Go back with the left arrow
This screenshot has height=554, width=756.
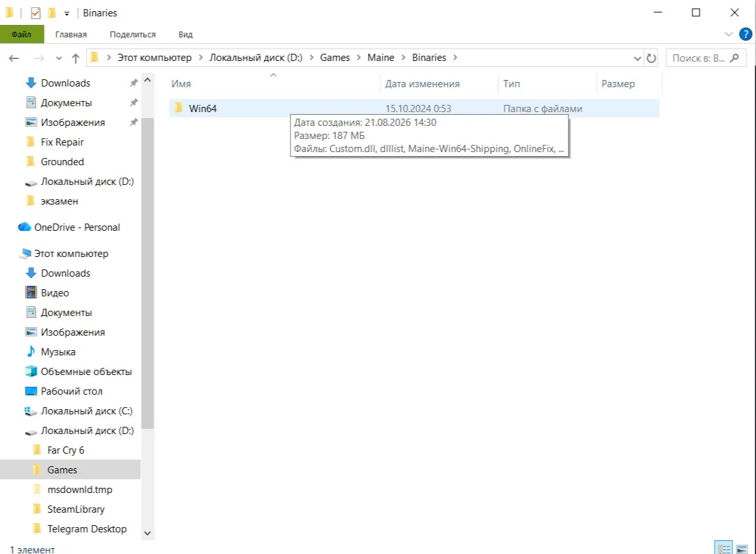tap(14, 58)
